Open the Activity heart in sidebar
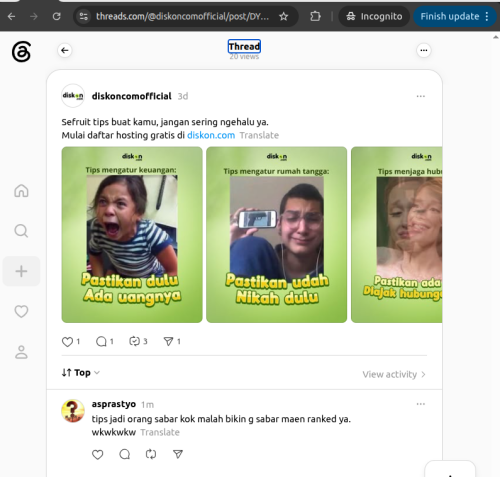 (x=21, y=311)
